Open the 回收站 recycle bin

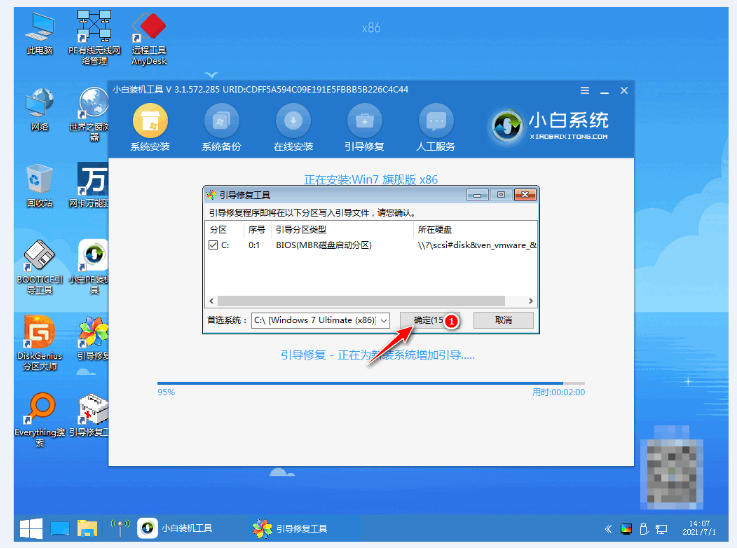(39, 186)
